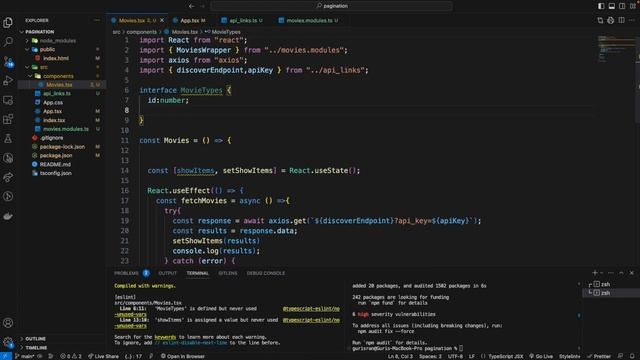
Task: Click the MovieTypes breadcrumb item
Action: click(223, 32)
